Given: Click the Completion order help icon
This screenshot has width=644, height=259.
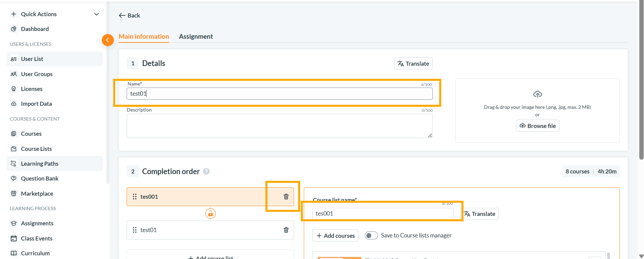Looking at the screenshot, I should coord(206,171).
